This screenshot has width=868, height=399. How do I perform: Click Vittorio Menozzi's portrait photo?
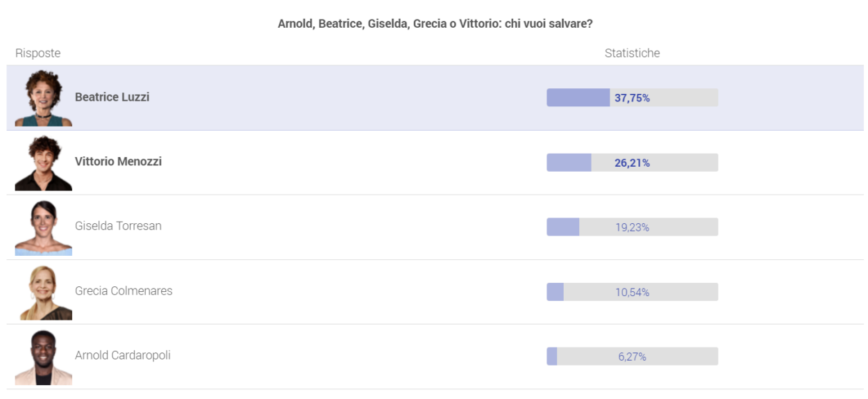click(x=43, y=163)
